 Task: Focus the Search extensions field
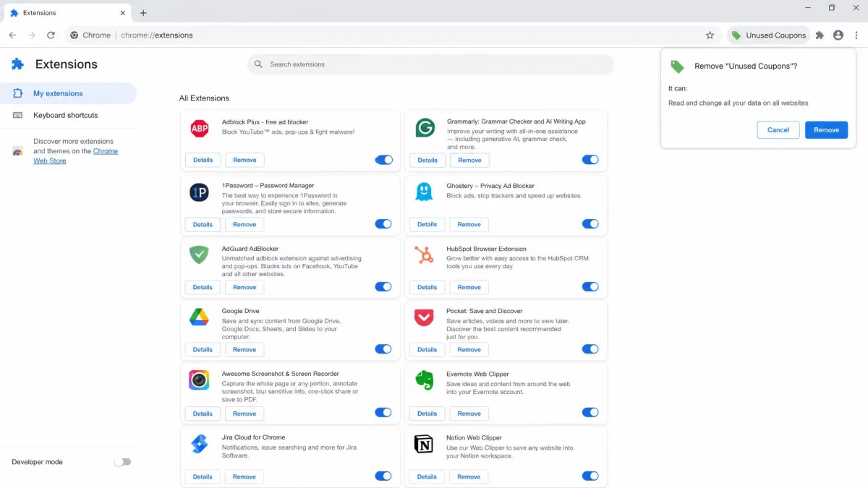pos(430,64)
